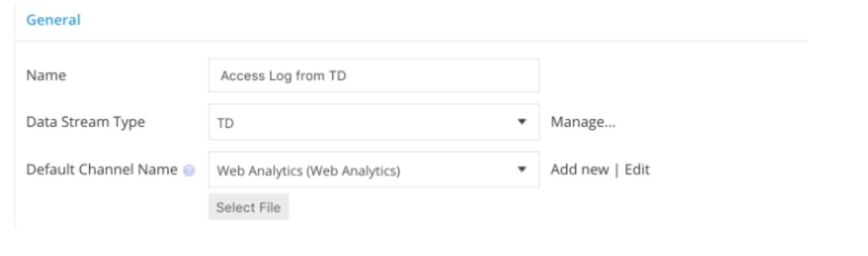
Task: Open the combo box showing TD
Action: coord(374,122)
